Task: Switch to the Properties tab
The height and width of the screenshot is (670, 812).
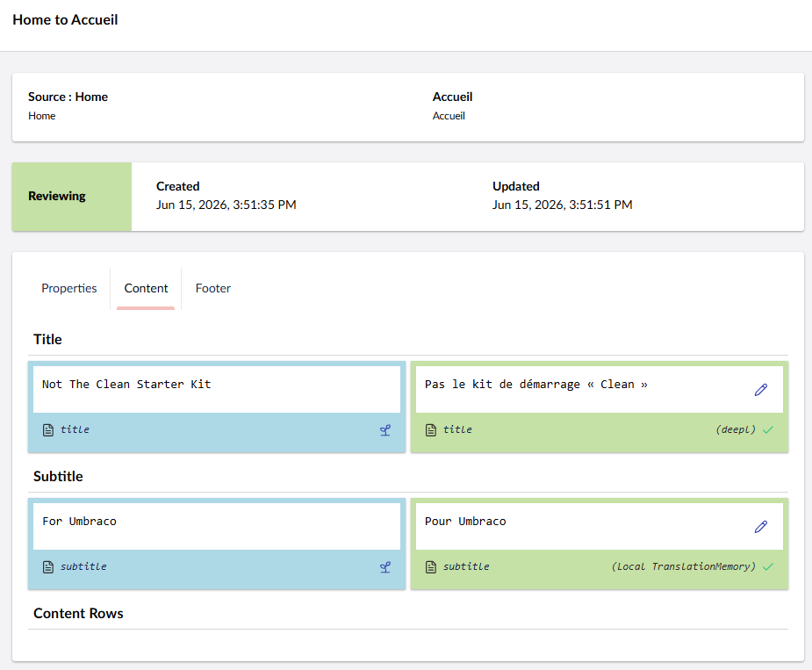Action: 68,288
